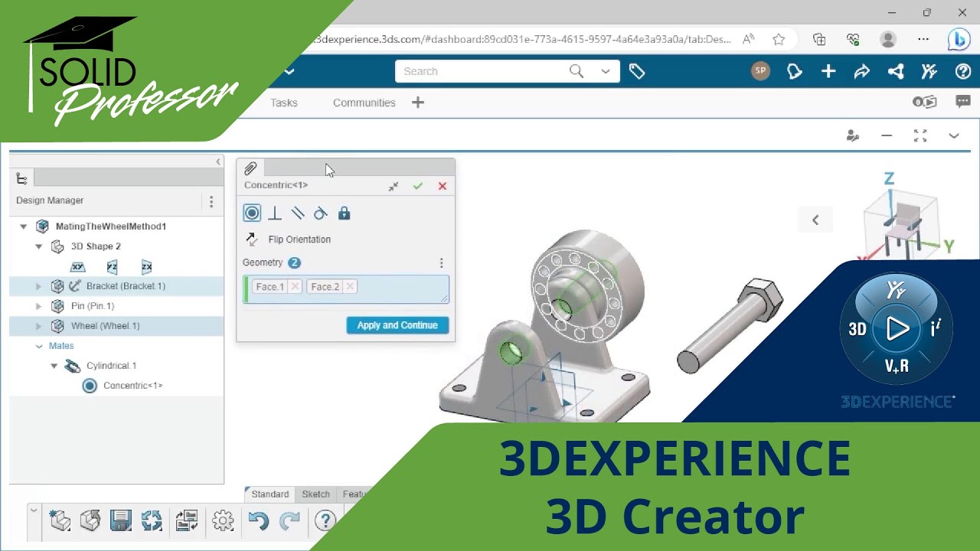Open the search options dropdown arrow

606,71
